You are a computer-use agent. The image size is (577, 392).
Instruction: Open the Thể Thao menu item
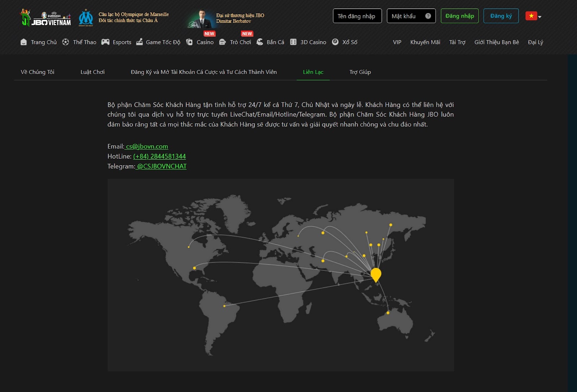(85, 42)
